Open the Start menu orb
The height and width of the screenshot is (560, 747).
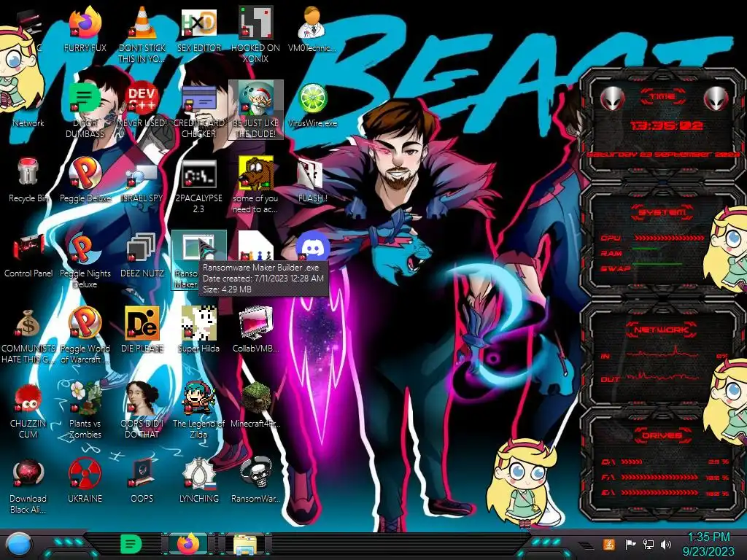tap(19, 545)
